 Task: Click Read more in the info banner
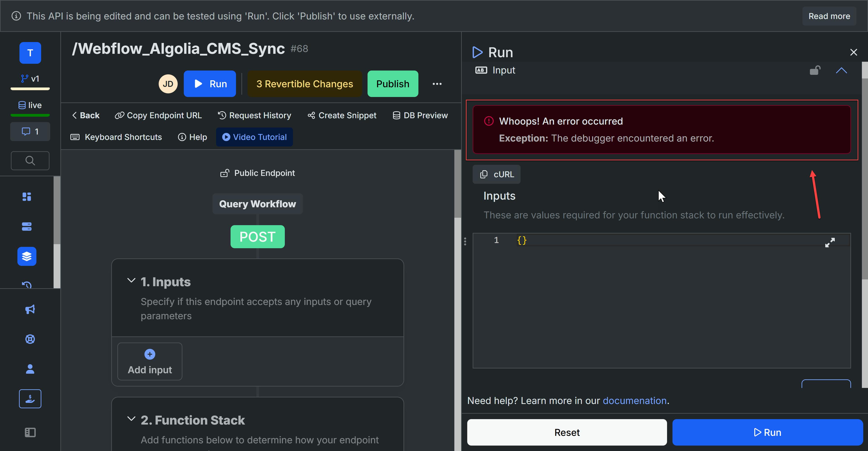[x=829, y=16]
